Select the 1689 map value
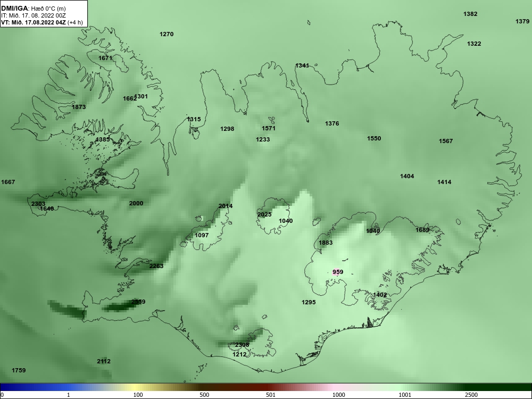Screen dimensions: 532x399 423,230
